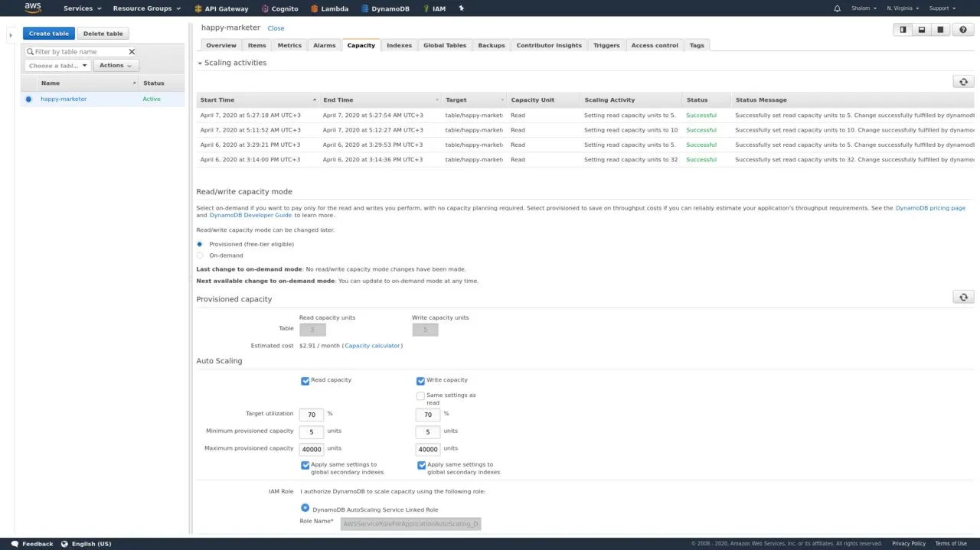980x550 pixels.
Task: Check Same settings as read
Action: tap(420, 395)
